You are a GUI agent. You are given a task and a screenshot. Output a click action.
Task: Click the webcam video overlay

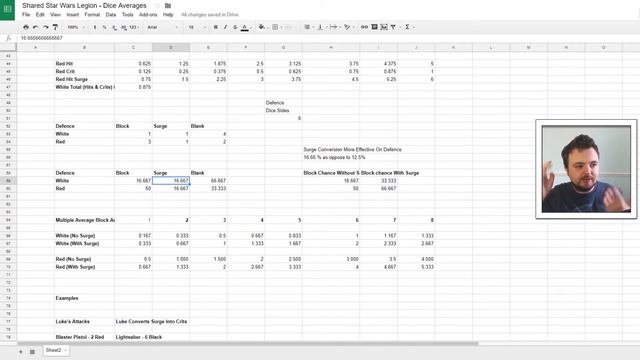point(586,169)
